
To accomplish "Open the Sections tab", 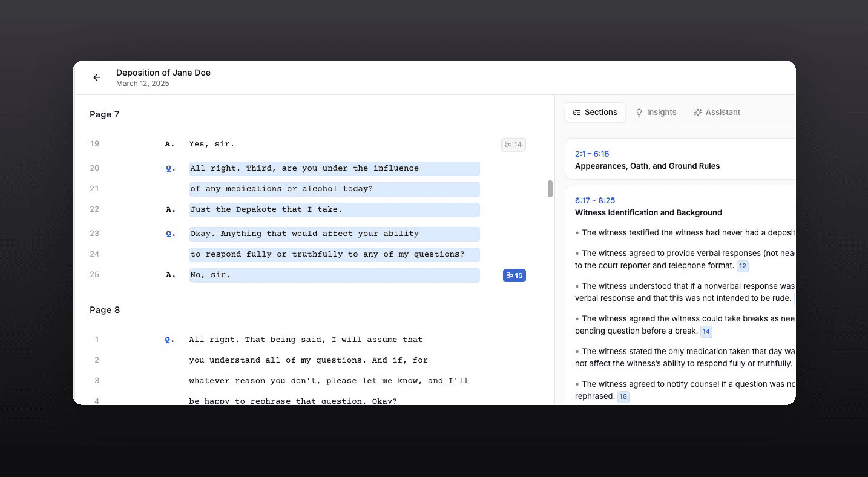I will coord(594,113).
